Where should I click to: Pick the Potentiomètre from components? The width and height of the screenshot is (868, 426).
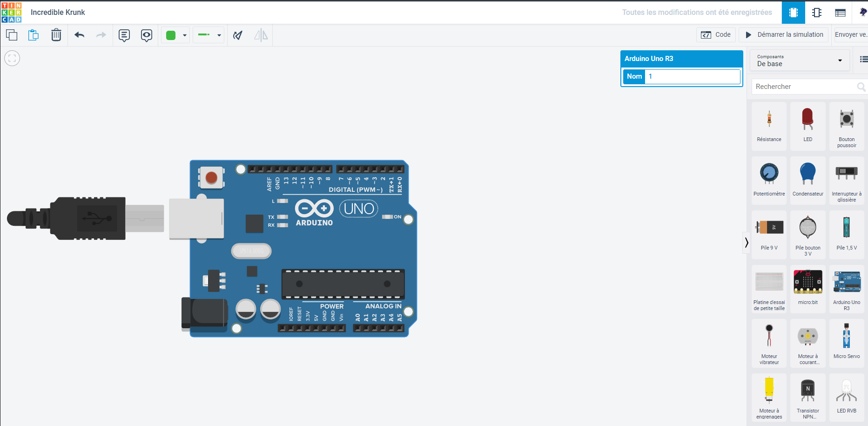click(x=769, y=179)
